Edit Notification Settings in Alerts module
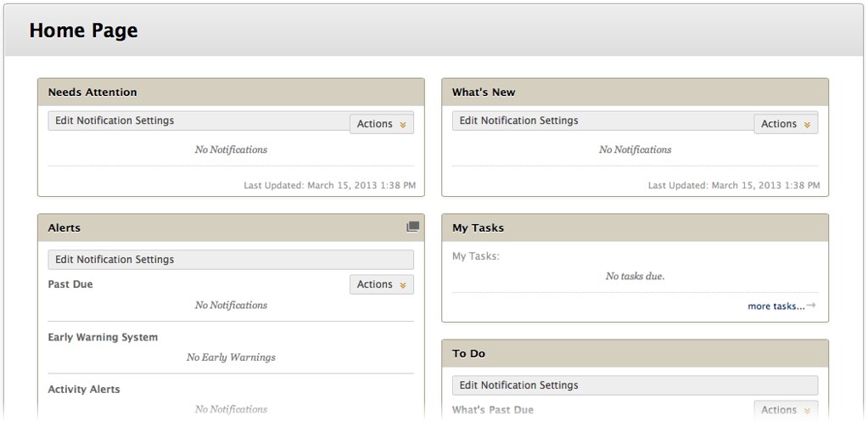868x421 pixels. (231, 259)
